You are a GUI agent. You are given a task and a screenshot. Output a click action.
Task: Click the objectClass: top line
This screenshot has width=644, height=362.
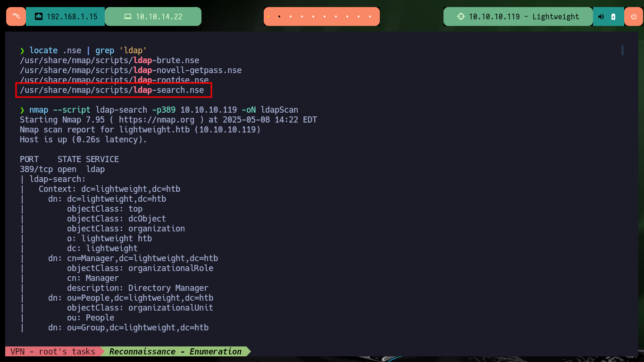click(105, 209)
